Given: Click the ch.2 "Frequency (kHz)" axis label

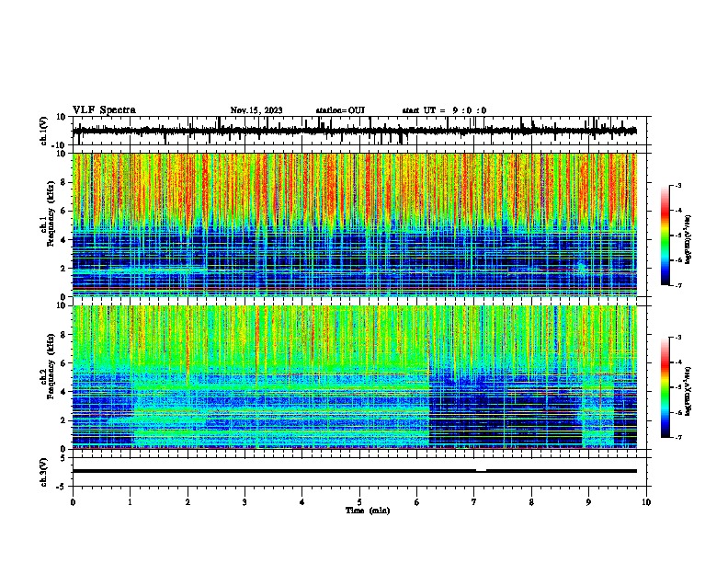Looking at the screenshot, I should pyautogui.click(x=51, y=366).
